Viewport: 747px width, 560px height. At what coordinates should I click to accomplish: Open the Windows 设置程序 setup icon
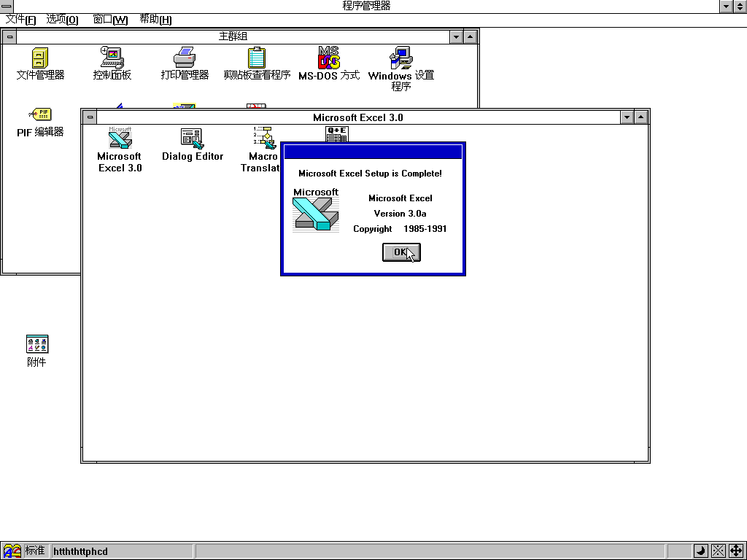point(400,58)
